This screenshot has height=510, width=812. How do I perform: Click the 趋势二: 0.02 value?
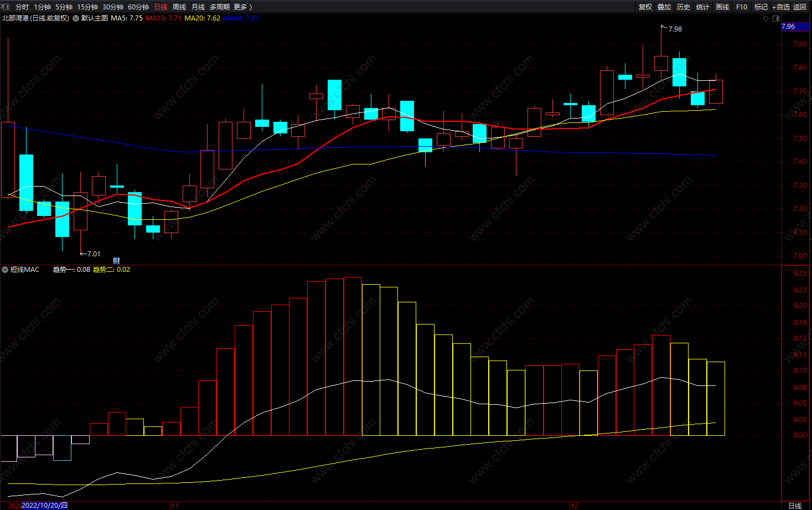click(x=111, y=270)
